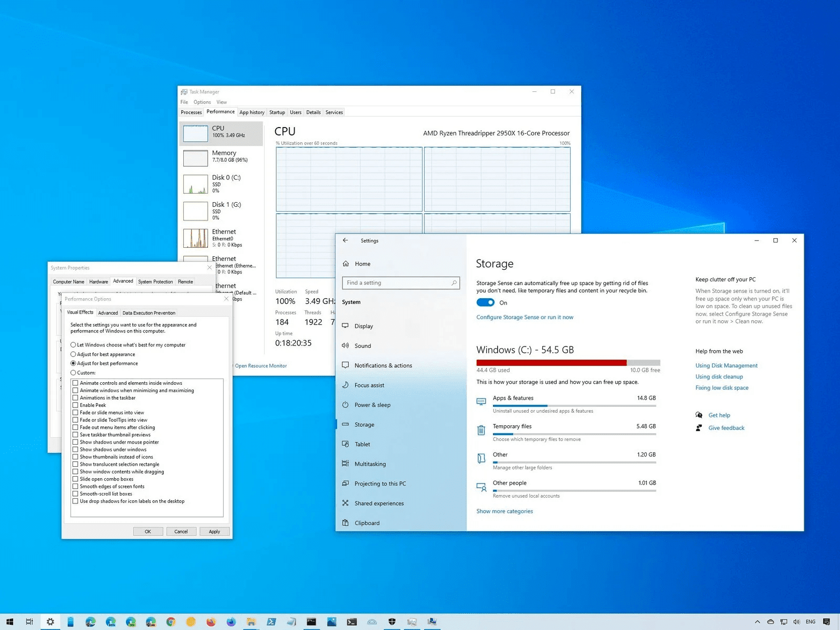The width and height of the screenshot is (840, 630).
Task: Turn off the Storage Sense switch
Action: click(485, 302)
